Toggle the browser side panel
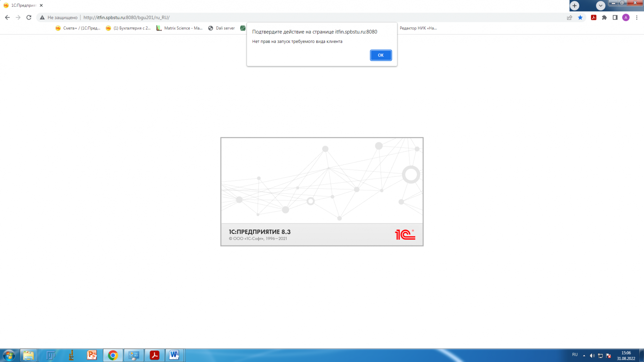The height and width of the screenshot is (362, 644). [x=615, y=18]
